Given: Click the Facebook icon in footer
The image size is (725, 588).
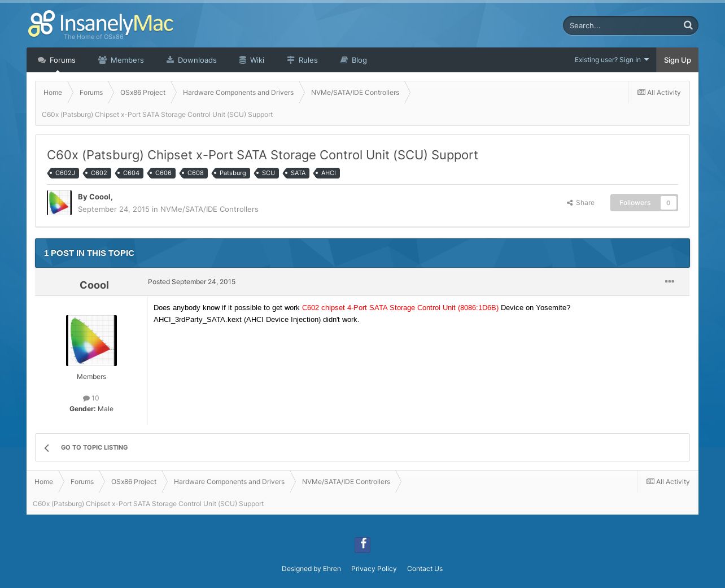Looking at the screenshot, I should tap(362, 545).
